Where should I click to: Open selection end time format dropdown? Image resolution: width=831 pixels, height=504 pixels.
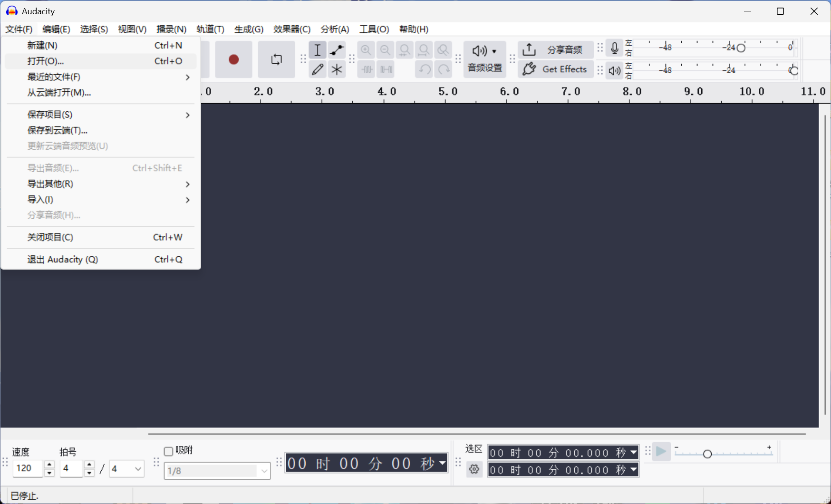(x=634, y=470)
